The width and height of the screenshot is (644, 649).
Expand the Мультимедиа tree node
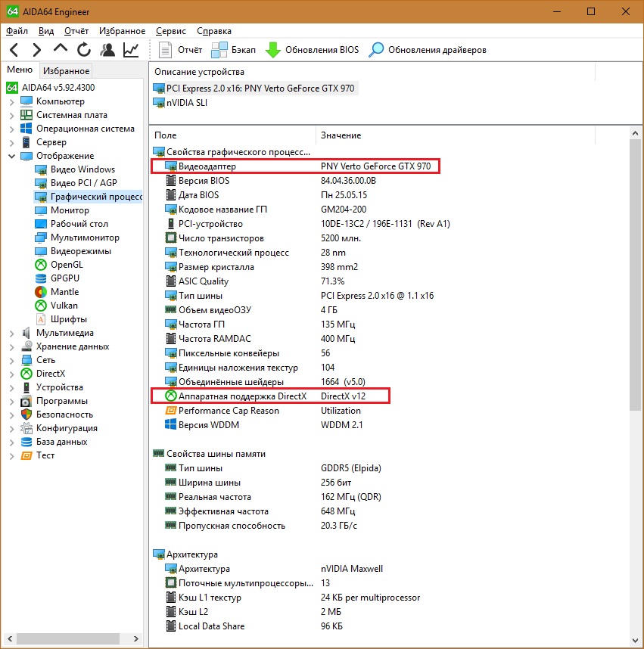11,333
